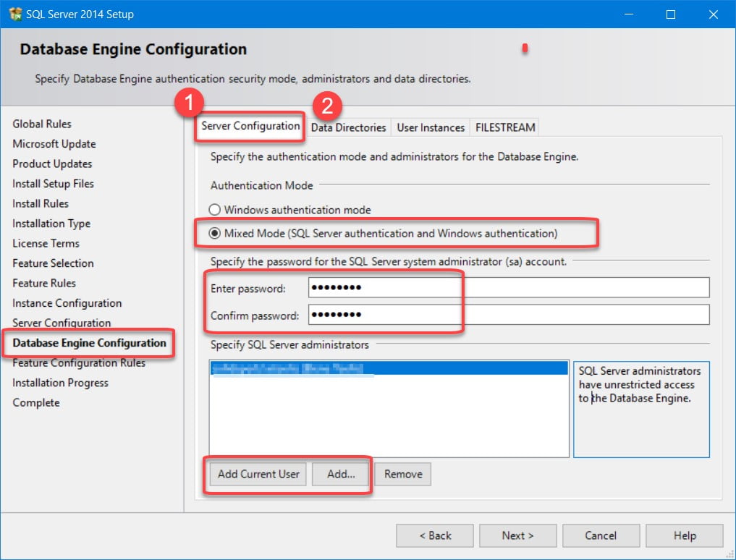The height and width of the screenshot is (560, 736).
Task: Click the SQL Server administrators description box
Action: pyautogui.click(x=641, y=410)
